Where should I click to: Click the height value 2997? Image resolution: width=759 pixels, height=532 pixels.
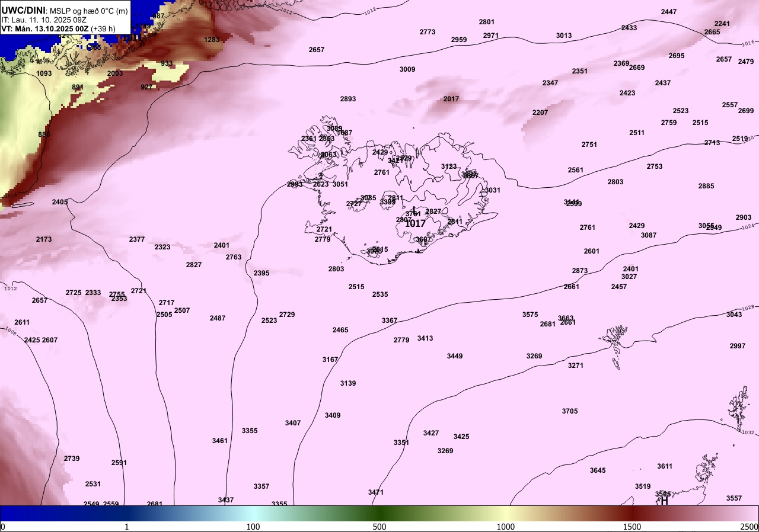point(738,346)
